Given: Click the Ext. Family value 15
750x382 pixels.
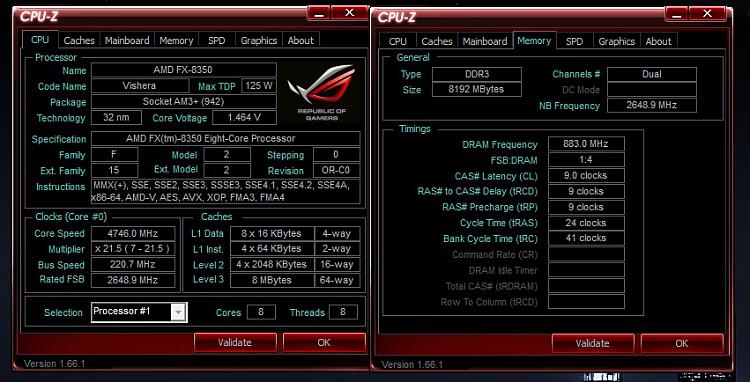Looking at the screenshot, I should [x=114, y=171].
